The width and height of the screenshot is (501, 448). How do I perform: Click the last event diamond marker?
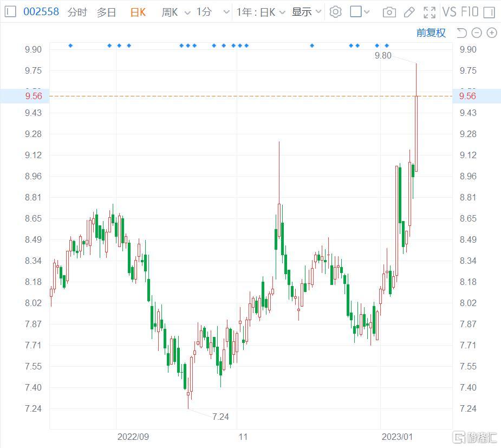[x=387, y=46]
